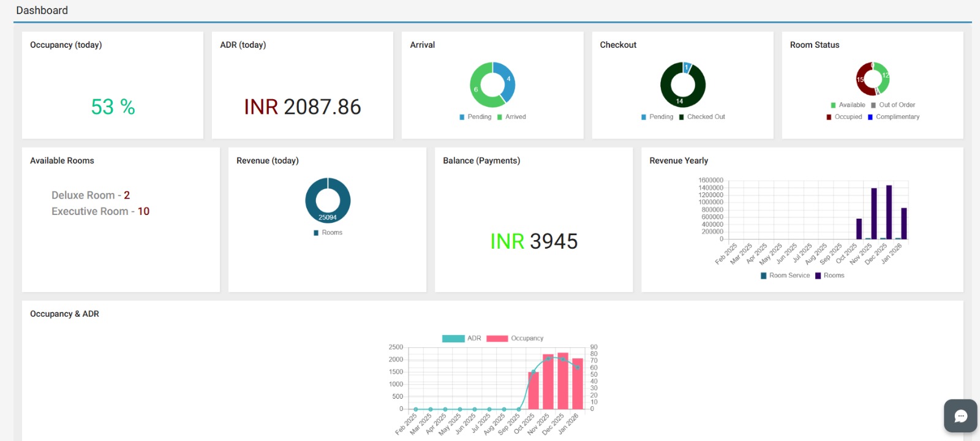This screenshot has height=441, width=980.
Task: Click the Deluxe Room - 2 entry
Action: point(91,195)
